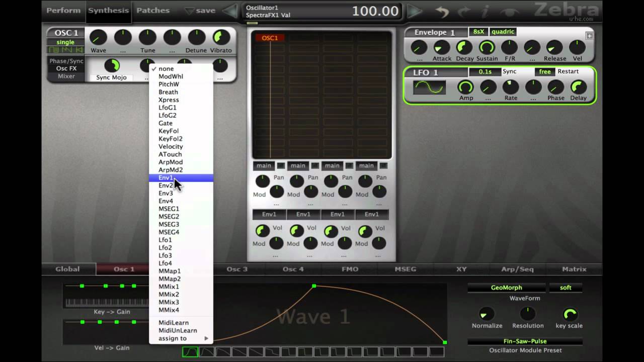Open the save menu
644x362 pixels.
point(200,11)
